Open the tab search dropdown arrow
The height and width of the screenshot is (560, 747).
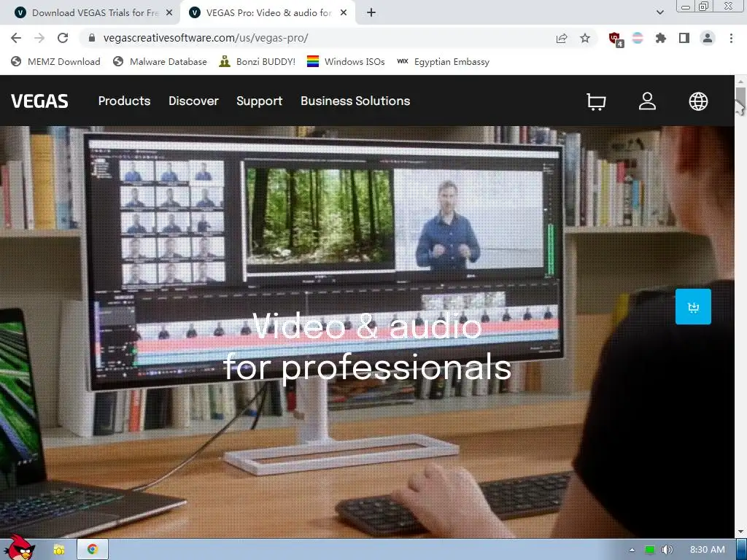(659, 13)
